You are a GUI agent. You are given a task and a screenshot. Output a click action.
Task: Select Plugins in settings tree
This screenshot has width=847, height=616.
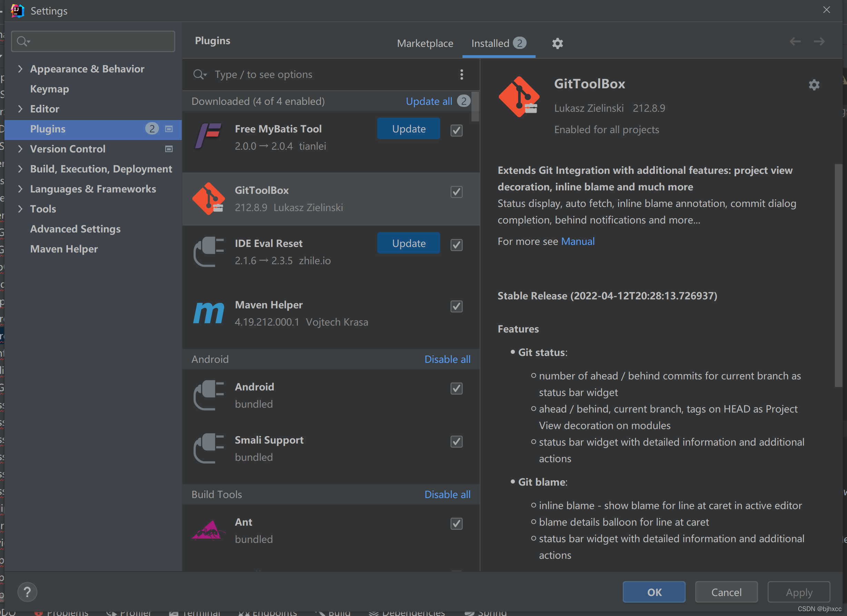click(x=93, y=129)
